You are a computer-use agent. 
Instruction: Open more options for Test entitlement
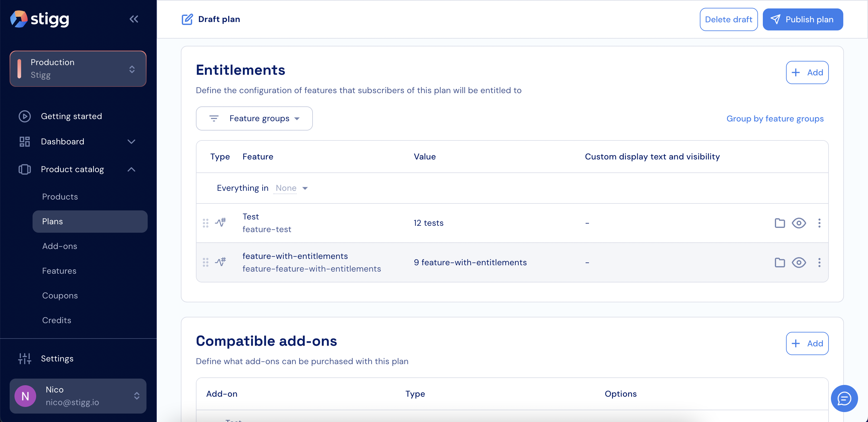[x=819, y=223]
